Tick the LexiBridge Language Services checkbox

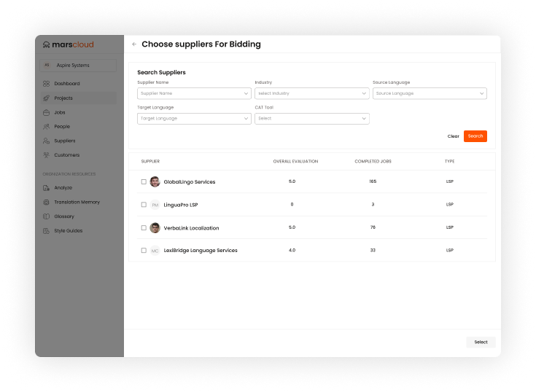click(144, 251)
